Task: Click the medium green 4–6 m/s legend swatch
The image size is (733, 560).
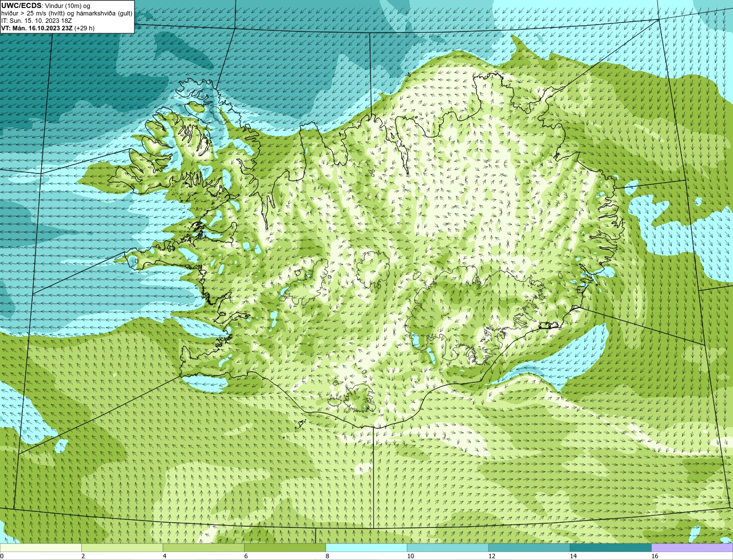Action: [x=203, y=548]
